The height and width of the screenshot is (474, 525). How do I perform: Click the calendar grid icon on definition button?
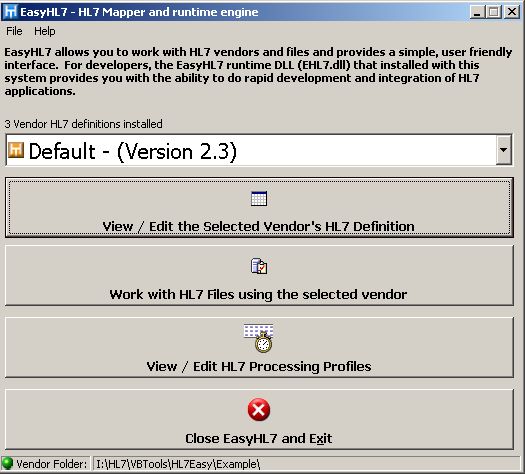click(259, 199)
